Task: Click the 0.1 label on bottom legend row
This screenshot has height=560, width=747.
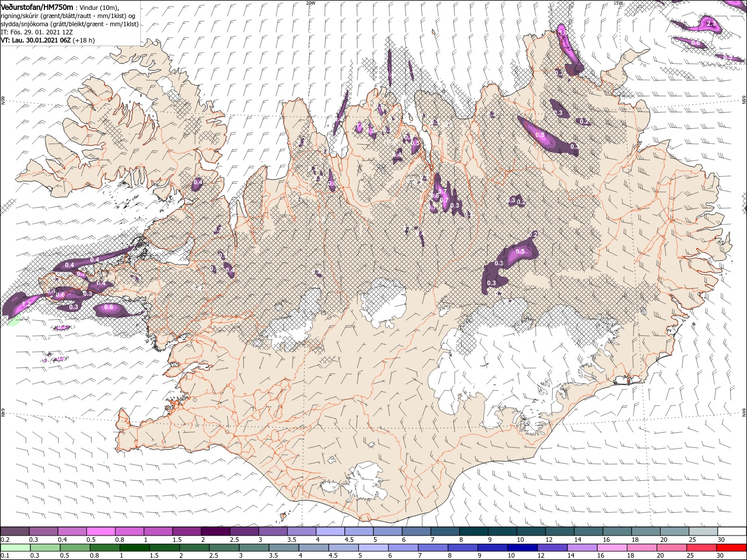Action: click(x=5, y=555)
